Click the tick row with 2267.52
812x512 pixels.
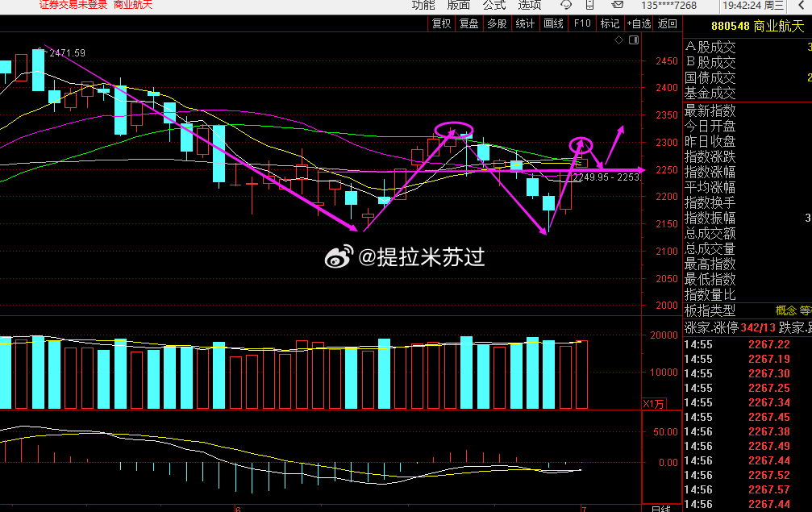(x=747, y=475)
